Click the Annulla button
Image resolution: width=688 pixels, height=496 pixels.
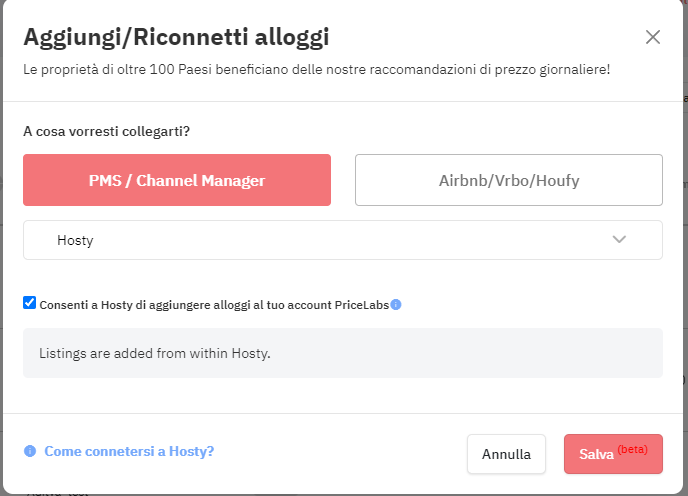point(506,454)
